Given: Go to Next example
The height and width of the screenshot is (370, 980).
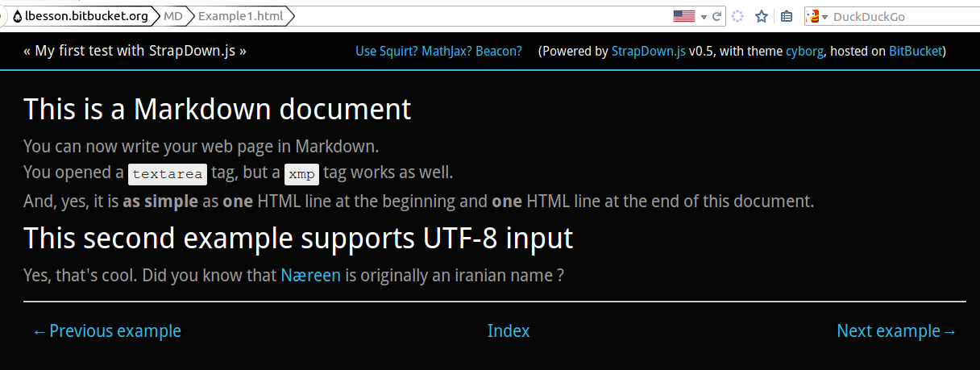Looking at the screenshot, I should 896,331.
